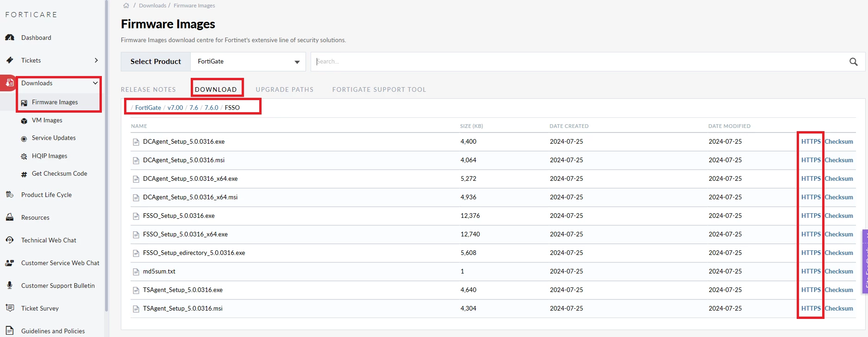Click the VM Images cube icon
The image size is (868, 337).
[24, 121]
